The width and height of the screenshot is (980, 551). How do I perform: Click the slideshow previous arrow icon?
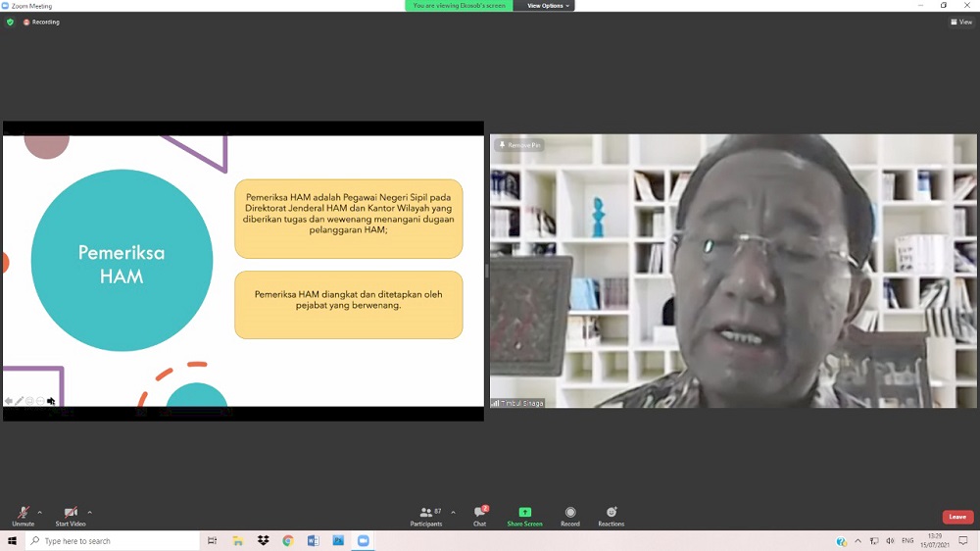(x=8, y=401)
